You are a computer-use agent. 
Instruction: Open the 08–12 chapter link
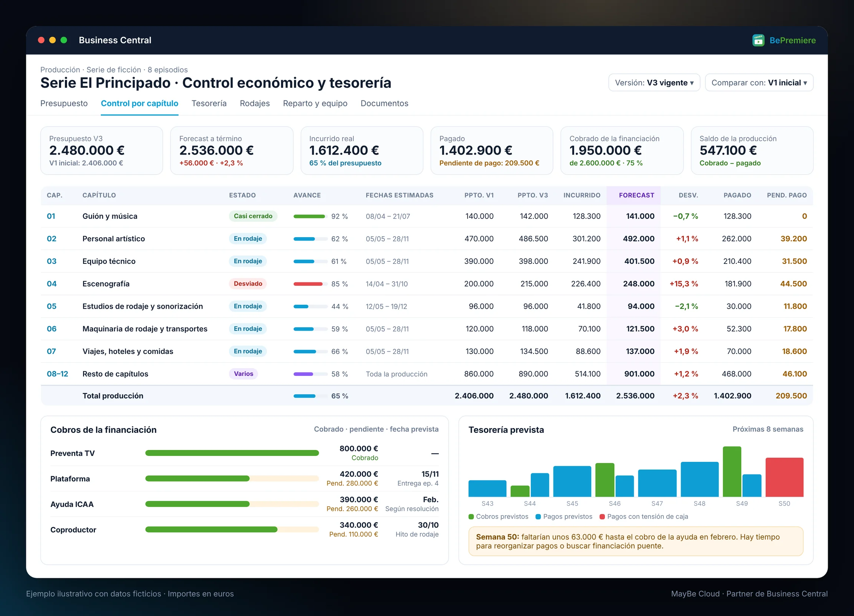(57, 374)
